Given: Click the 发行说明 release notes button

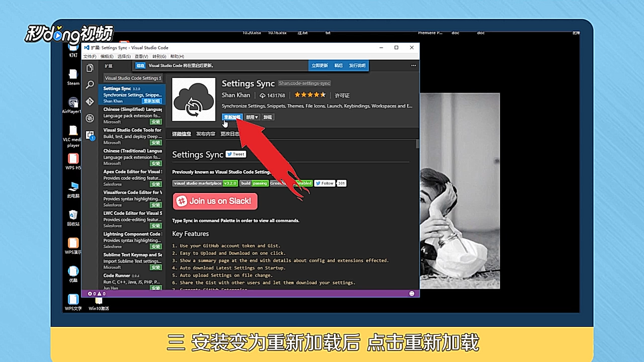Looking at the screenshot, I should (357, 66).
